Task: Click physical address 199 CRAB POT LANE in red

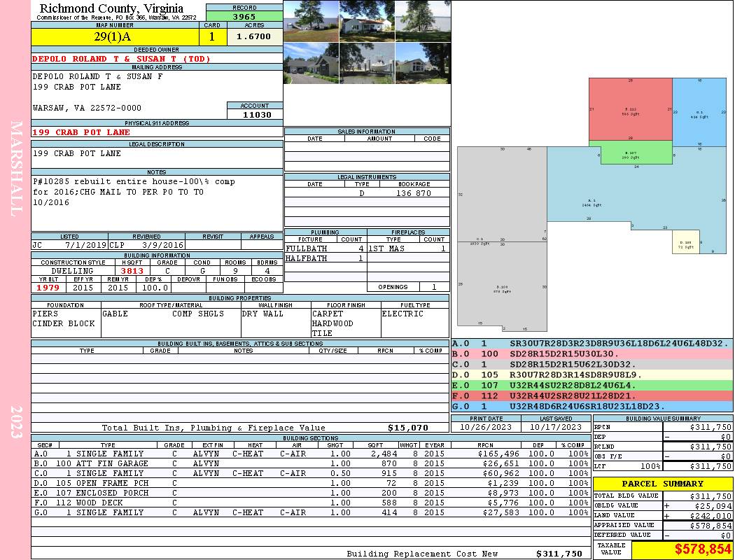Action: point(81,132)
